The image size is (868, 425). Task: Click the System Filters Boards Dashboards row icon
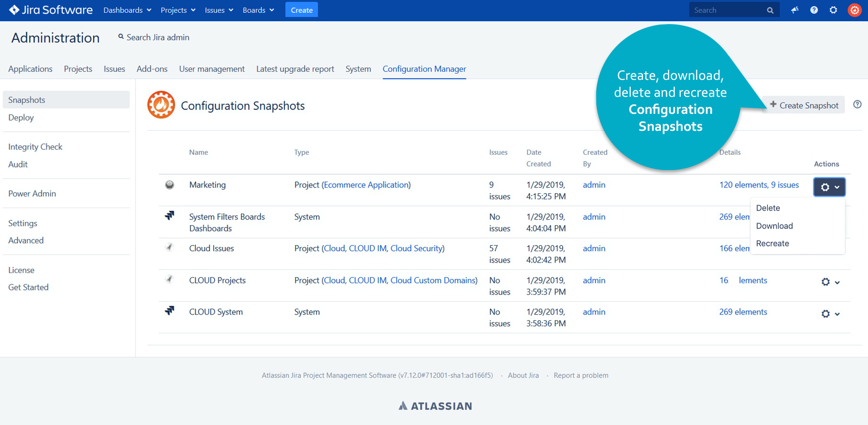170,216
